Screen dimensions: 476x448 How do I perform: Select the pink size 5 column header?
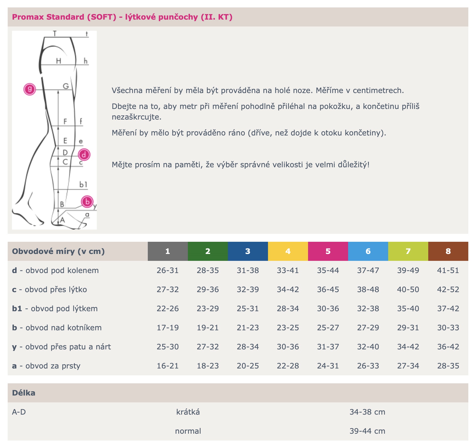pyautogui.click(x=328, y=251)
